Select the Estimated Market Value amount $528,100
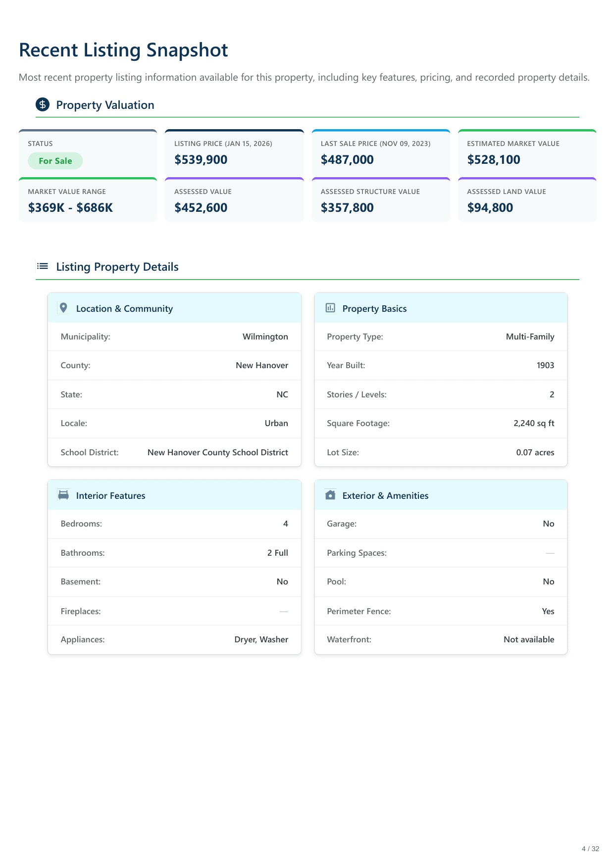615x868 pixels. click(493, 160)
